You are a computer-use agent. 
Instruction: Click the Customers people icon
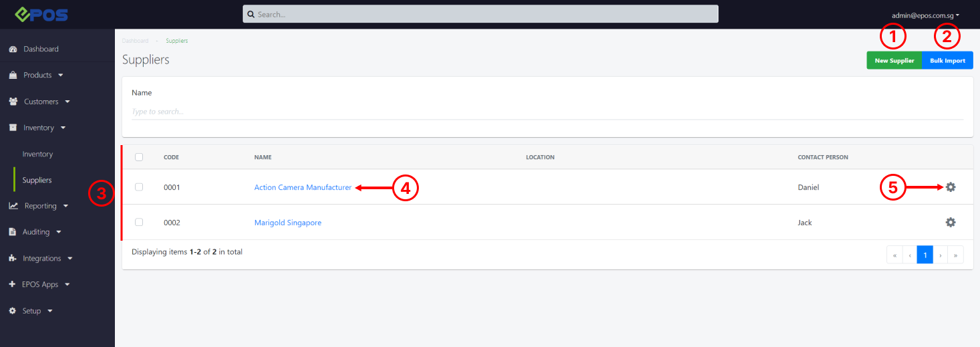(13, 102)
